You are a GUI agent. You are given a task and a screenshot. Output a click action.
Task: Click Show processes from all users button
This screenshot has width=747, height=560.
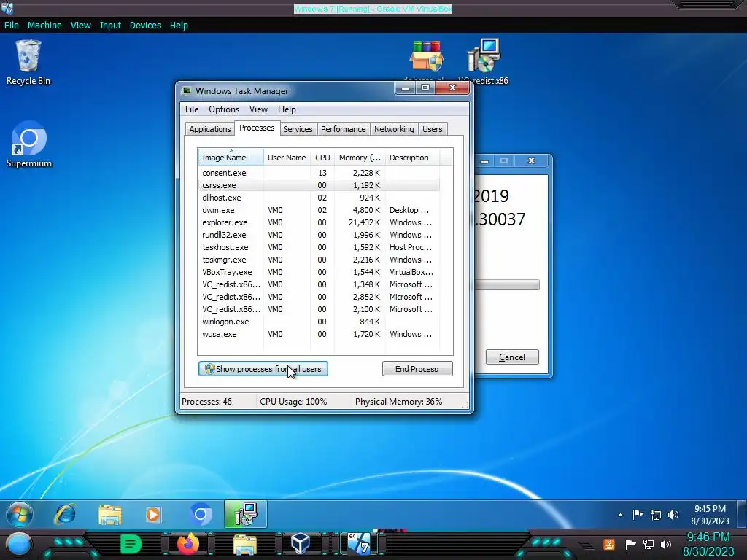pos(263,369)
